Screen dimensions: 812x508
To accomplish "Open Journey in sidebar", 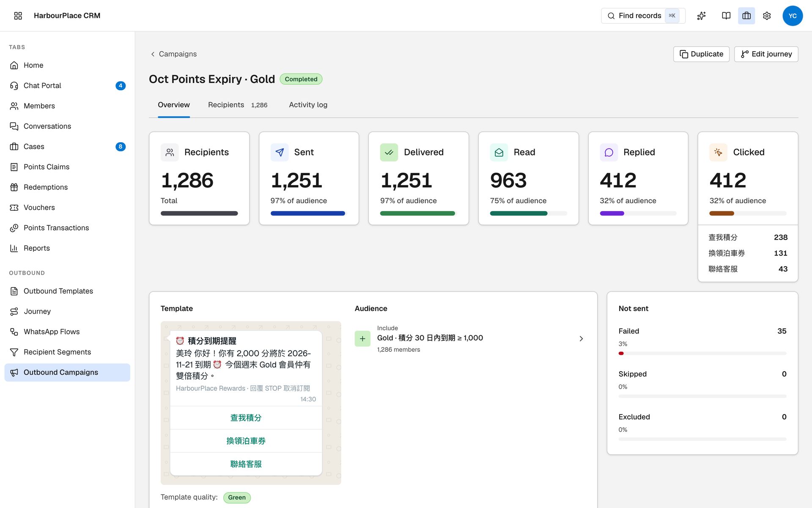I will point(67,311).
